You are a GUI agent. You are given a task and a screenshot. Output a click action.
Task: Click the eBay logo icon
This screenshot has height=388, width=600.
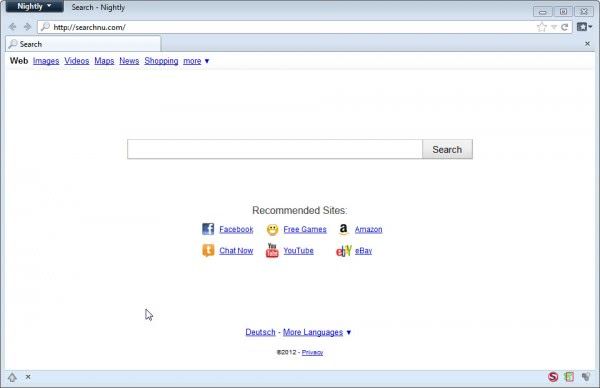[x=343, y=251]
